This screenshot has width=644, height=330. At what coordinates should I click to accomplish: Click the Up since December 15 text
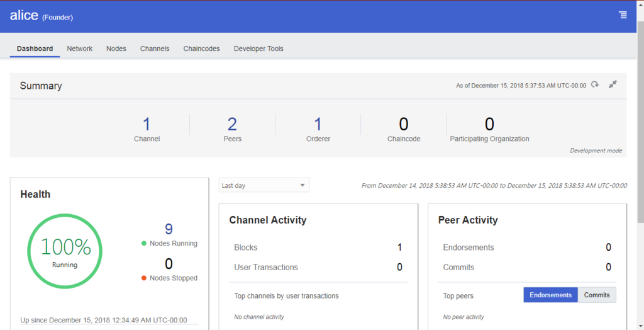click(104, 320)
